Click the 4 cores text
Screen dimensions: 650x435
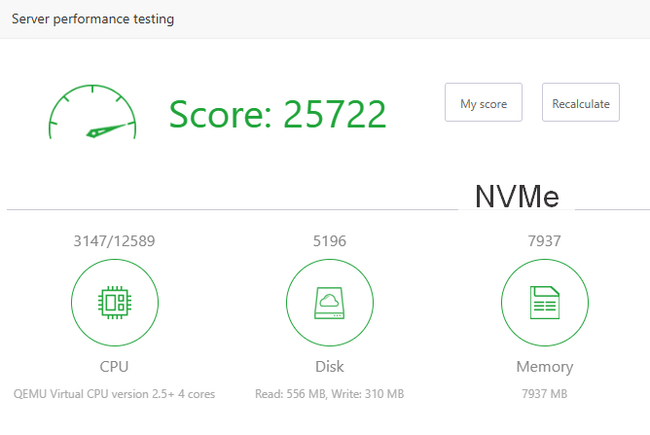pos(195,394)
